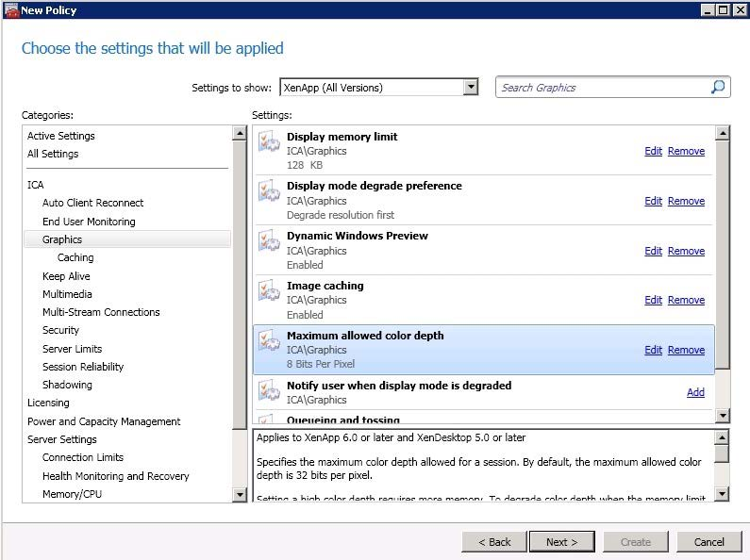Open Connection Limits category
Image resolution: width=750 pixels, height=560 pixels.
tap(83, 457)
